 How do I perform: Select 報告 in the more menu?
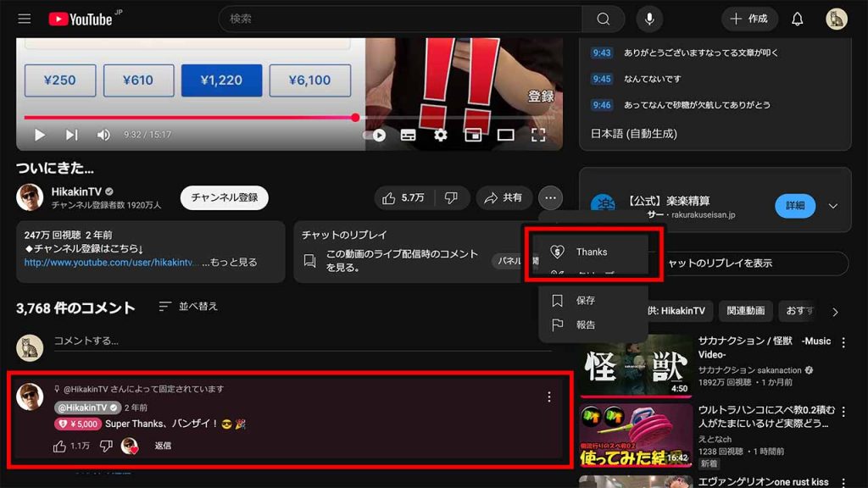click(593, 324)
